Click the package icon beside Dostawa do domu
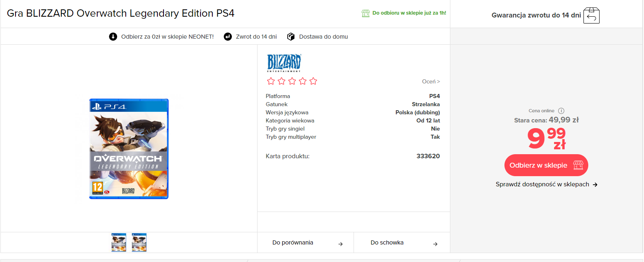The height and width of the screenshot is (262, 644). click(x=291, y=37)
